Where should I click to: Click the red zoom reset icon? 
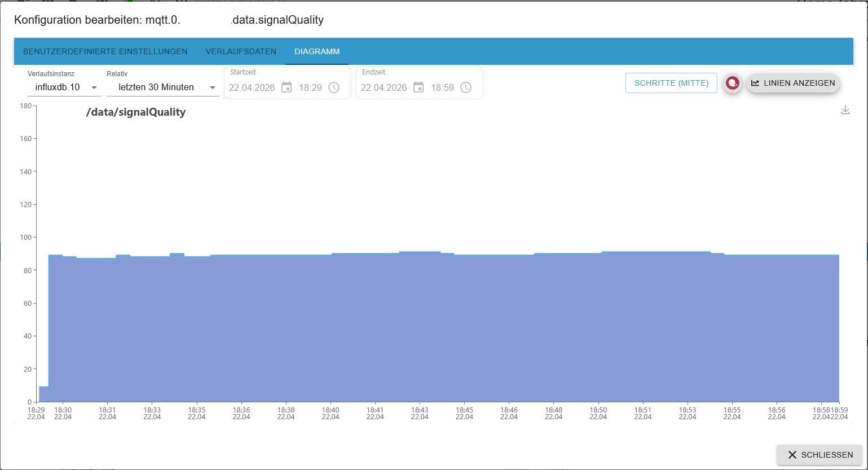pos(732,83)
